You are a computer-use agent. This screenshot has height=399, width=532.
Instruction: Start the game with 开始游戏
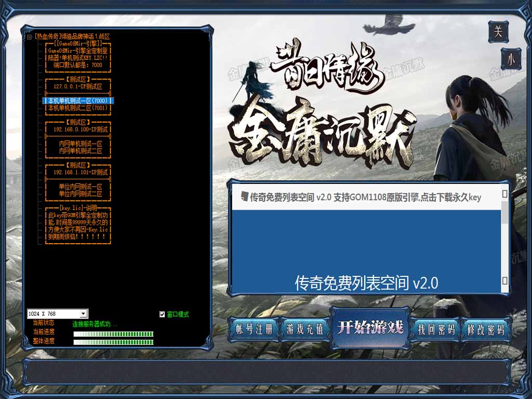(x=370, y=328)
